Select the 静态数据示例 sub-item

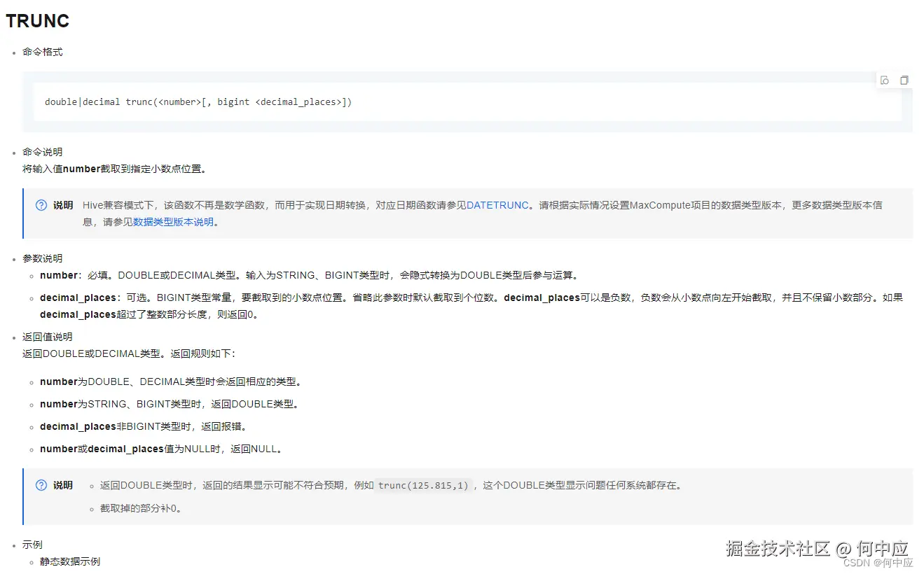tap(70, 561)
